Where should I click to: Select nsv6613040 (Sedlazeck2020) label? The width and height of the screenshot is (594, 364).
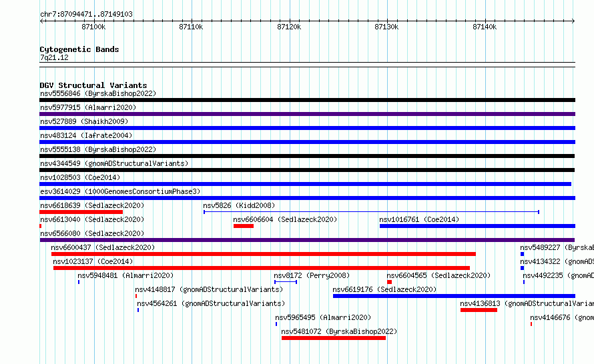[92, 219]
